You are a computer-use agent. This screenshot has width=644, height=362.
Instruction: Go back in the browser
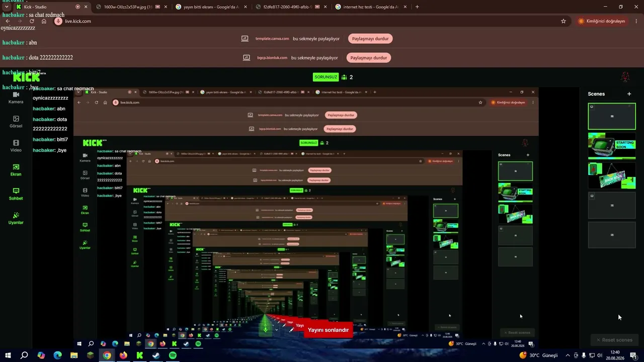coord(8,21)
